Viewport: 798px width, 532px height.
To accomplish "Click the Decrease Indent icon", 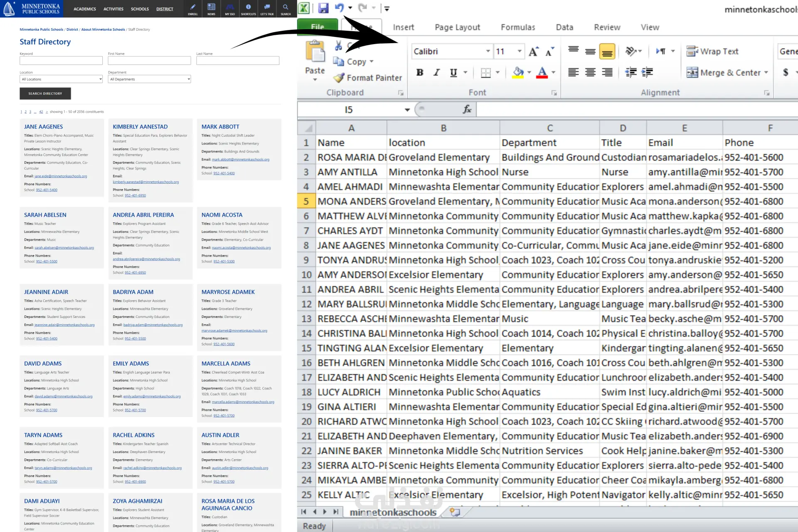I will (631, 72).
